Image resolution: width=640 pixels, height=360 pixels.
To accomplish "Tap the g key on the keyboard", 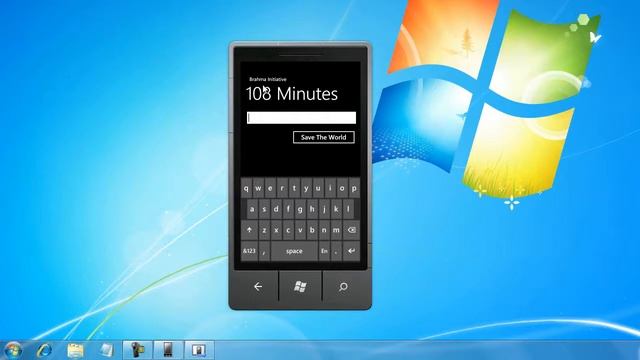I will tap(300, 209).
